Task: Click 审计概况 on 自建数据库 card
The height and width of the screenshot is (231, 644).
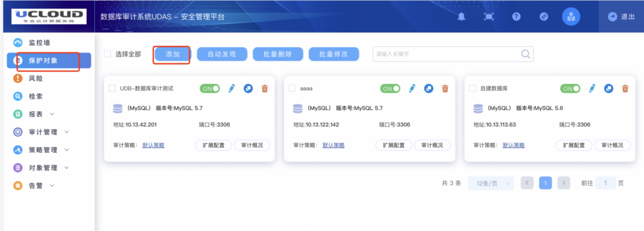Action: tap(612, 145)
